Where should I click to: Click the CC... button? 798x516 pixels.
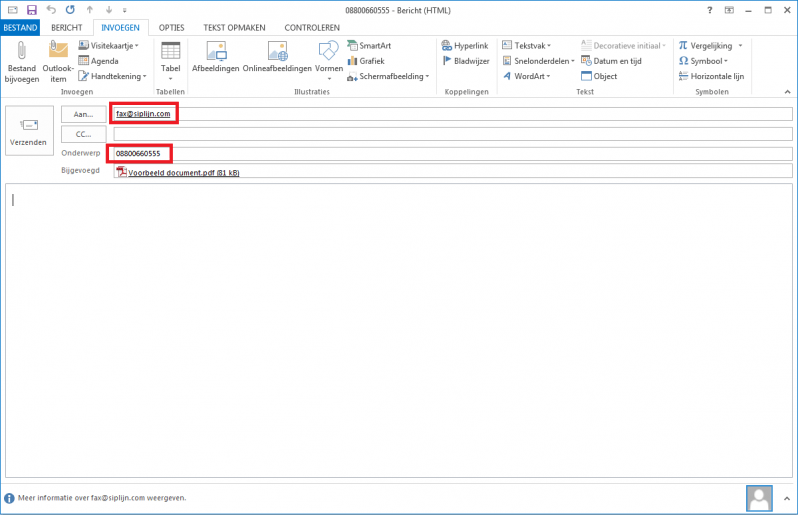click(x=83, y=134)
